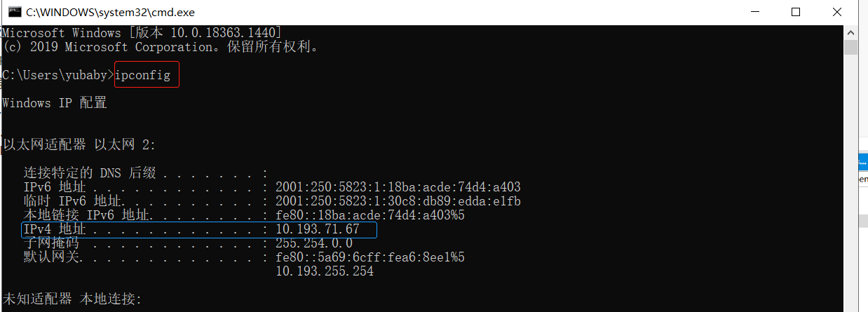The width and height of the screenshot is (868, 312).
Task: Click the cmd.exe icon in title bar
Action: (x=11, y=12)
